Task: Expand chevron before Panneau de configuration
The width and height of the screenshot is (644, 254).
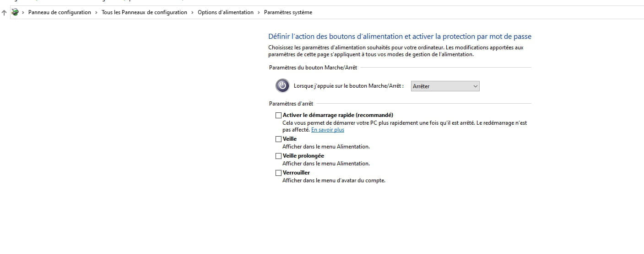Action: [x=23, y=12]
